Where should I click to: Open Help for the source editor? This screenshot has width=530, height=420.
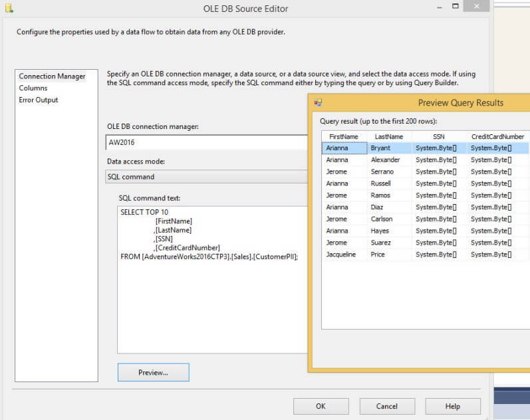click(452, 406)
